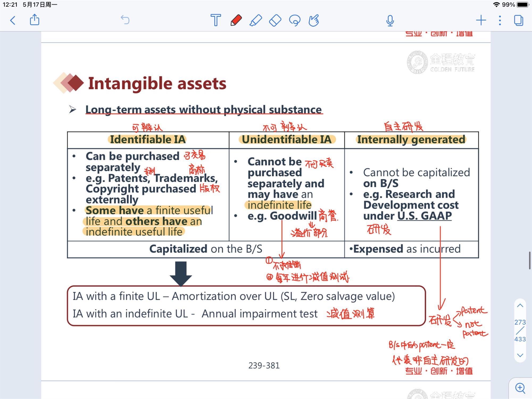Tap the 'e.g. Goodwill' bullet text
The width and height of the screenshot is (532, 399).
pyautogui.click(x=282, y=216)
